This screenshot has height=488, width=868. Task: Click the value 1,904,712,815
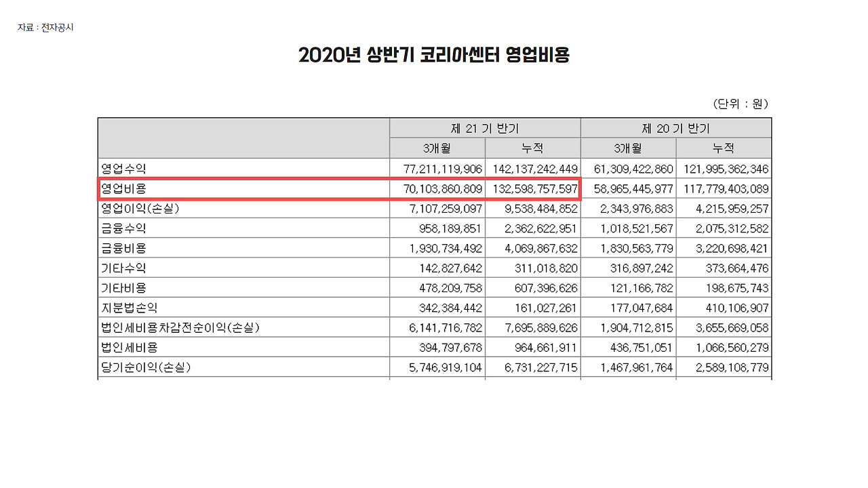637,328
